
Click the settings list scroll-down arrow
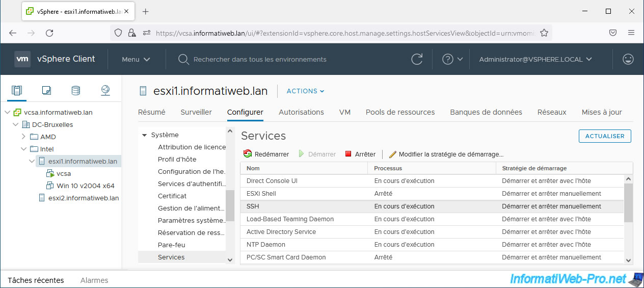coord(230,259)
